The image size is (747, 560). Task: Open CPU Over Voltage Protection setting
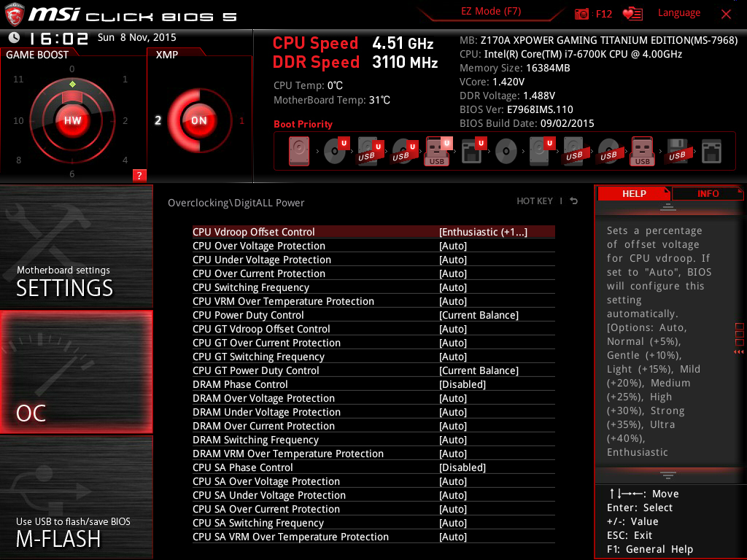[373, 246]
